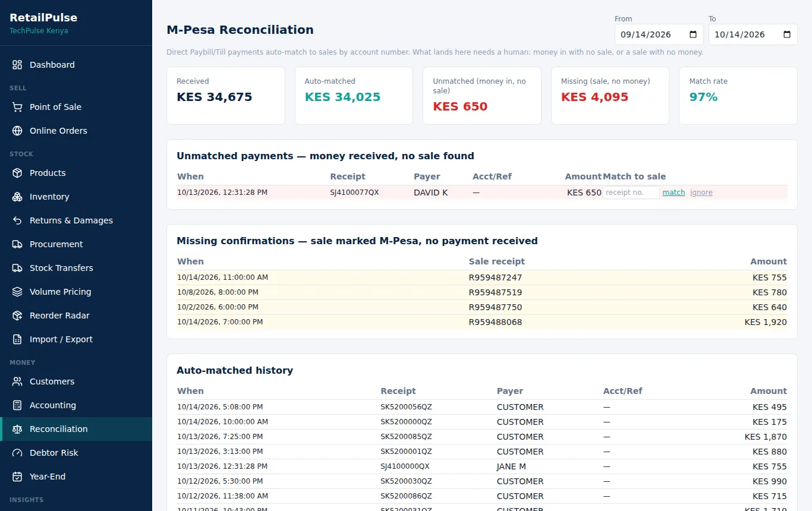Click the Unmatched KES 650 summary value
This screenshot has width=812, height=511.
[460, 107]
